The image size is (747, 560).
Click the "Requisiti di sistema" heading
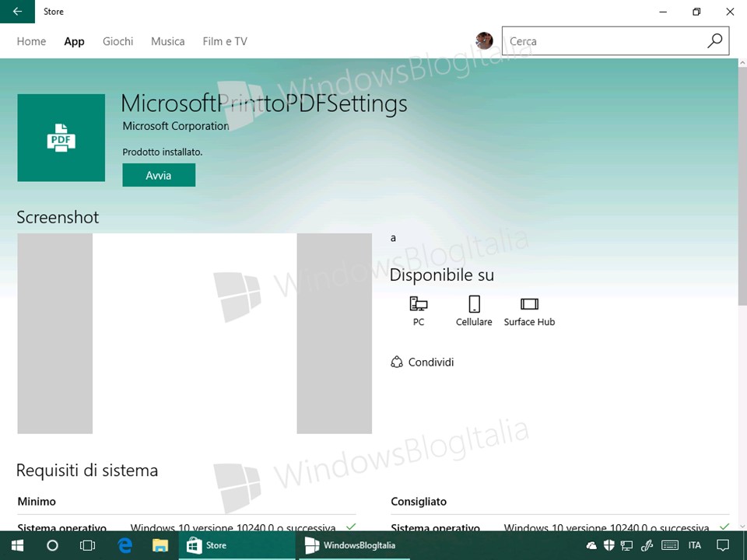[x=87, y=471]
